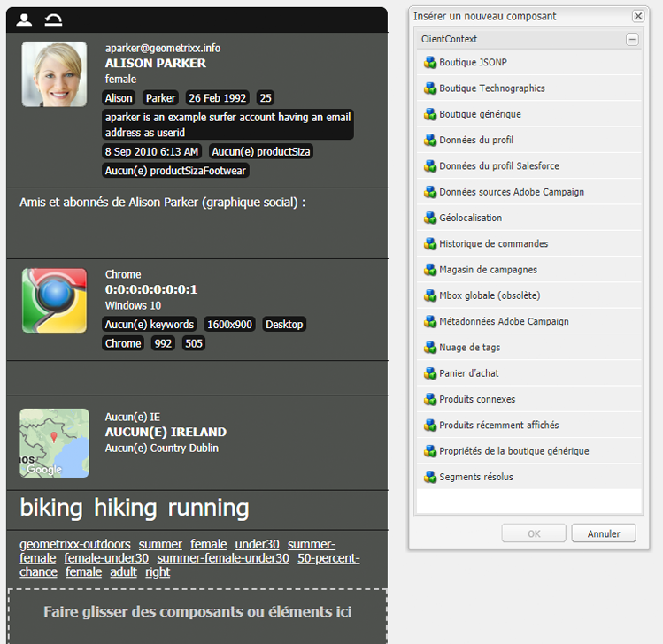Viewport: 663px width, 644px height.
Task: Open the summer-female-under30 segment link
Action: click(x=223, y=558)
